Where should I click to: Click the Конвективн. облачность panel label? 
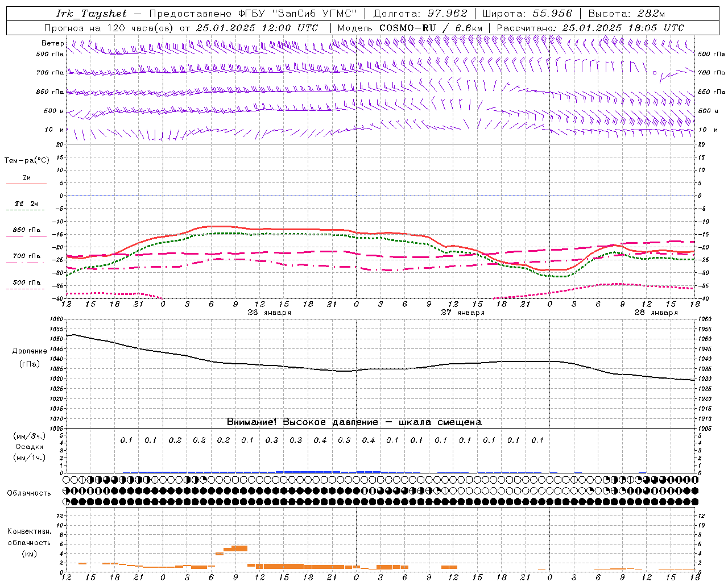coord(29,537)
